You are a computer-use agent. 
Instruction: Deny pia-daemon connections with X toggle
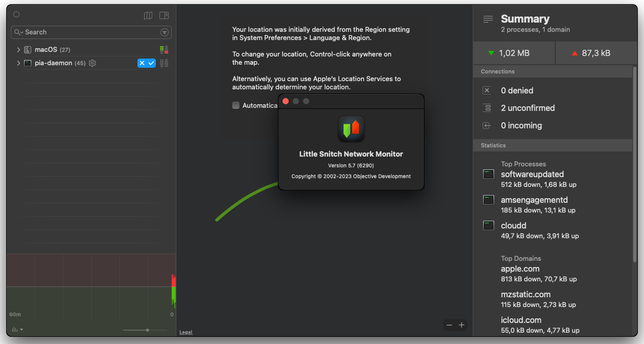click(x=142, y=63)
